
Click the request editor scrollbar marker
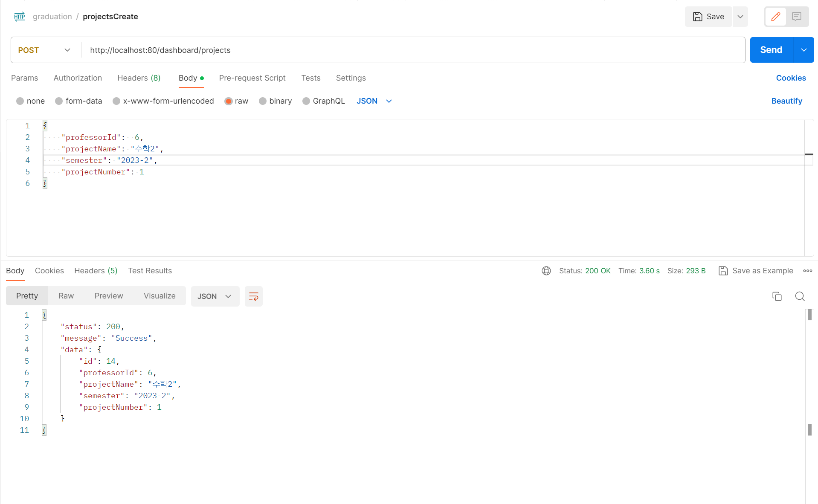[x=809, y=154]
